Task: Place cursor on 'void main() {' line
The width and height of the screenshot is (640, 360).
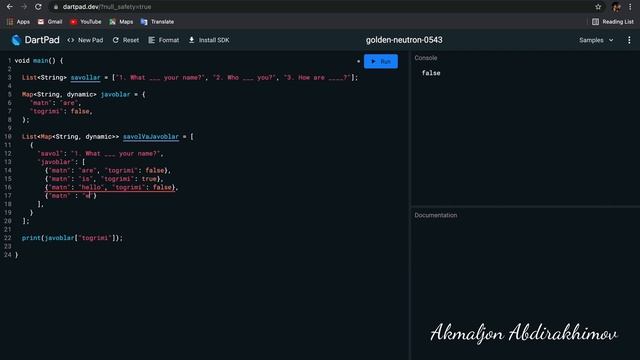Action: point(39,61)
